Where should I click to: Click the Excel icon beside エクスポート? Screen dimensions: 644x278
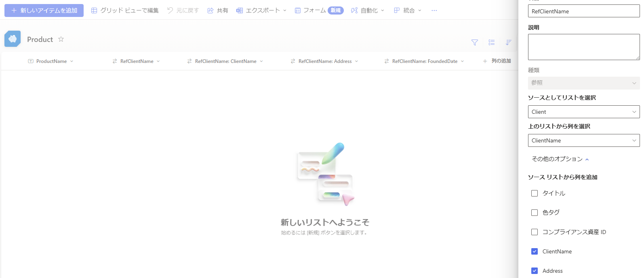point(240,10)
